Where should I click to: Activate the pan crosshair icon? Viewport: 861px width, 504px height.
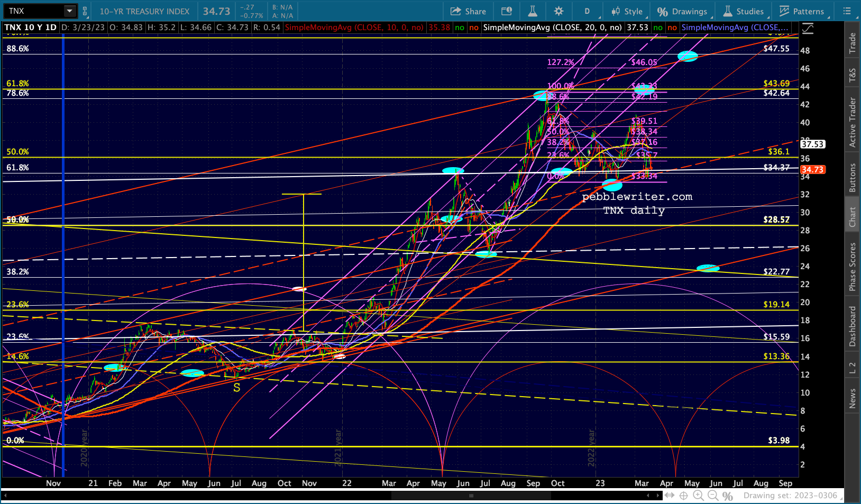(x=683, y=496)
